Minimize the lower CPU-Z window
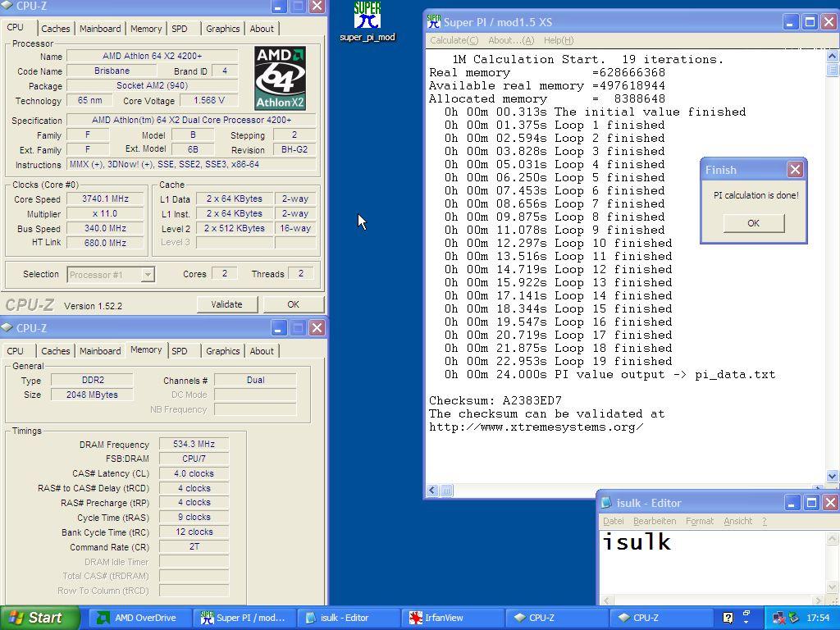This screenshot has height=630, width=840. (x=277, y=327)
